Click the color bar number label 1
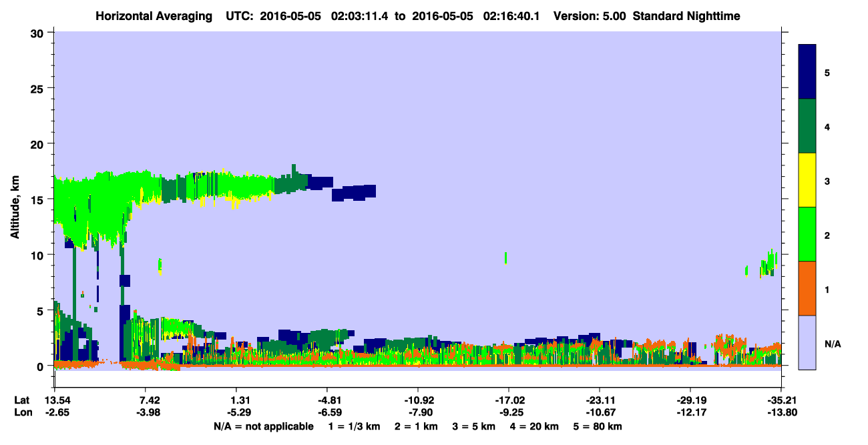The width and height of the screenshot is (868, 445). coord(827,288)
